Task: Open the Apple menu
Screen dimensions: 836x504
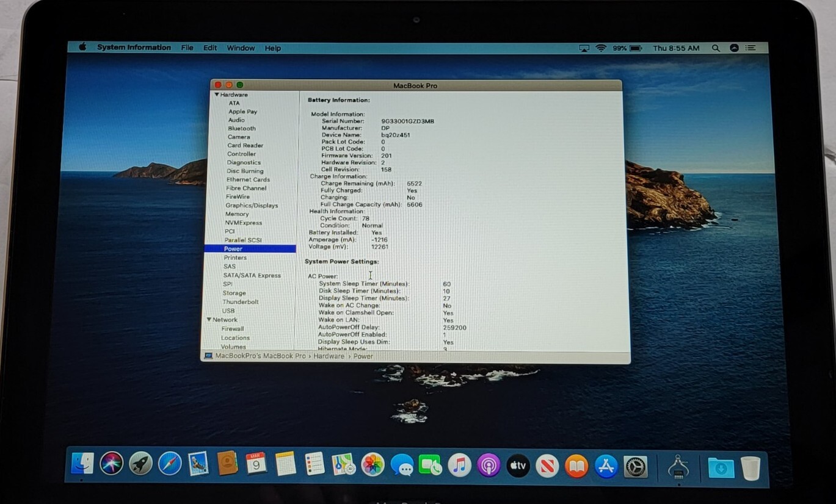Action: (82, 47)
